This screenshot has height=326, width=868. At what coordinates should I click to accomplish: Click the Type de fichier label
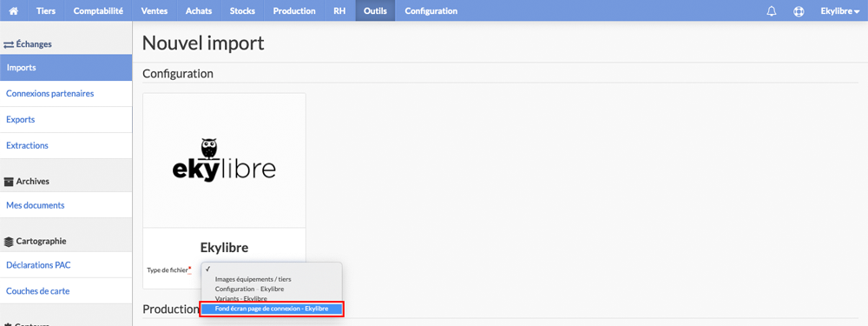coord(169,270)
